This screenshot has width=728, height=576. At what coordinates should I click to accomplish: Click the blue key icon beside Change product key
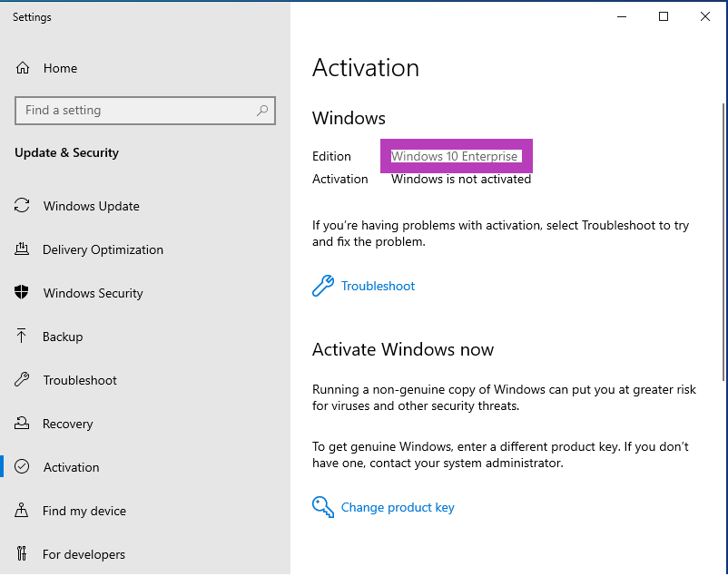[x=323, y=507]
